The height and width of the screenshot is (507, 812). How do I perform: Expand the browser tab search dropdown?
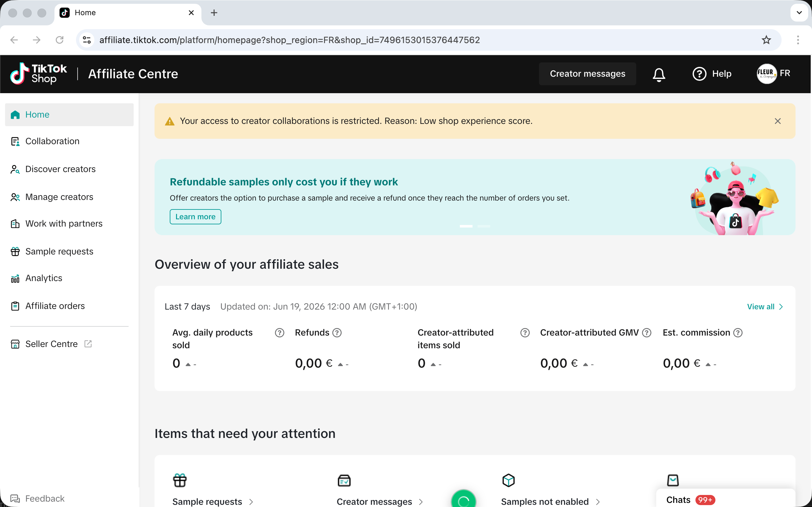click(799, 13)
